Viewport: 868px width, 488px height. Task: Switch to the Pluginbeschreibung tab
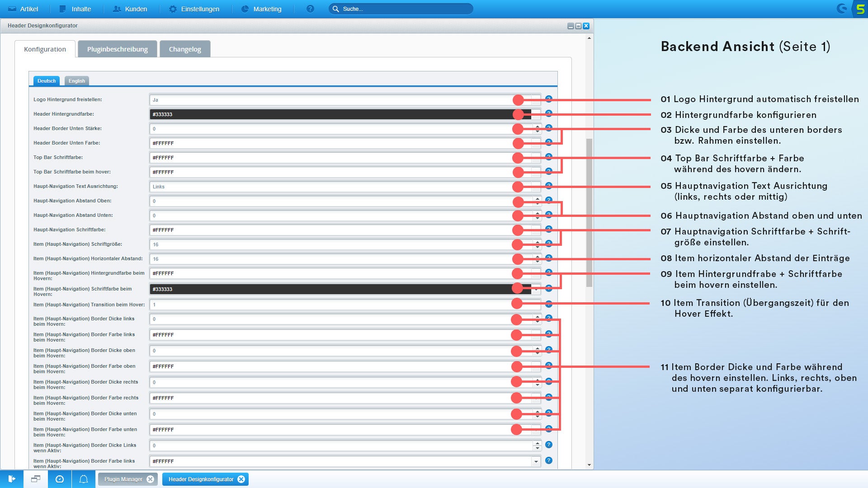point(118,49)
